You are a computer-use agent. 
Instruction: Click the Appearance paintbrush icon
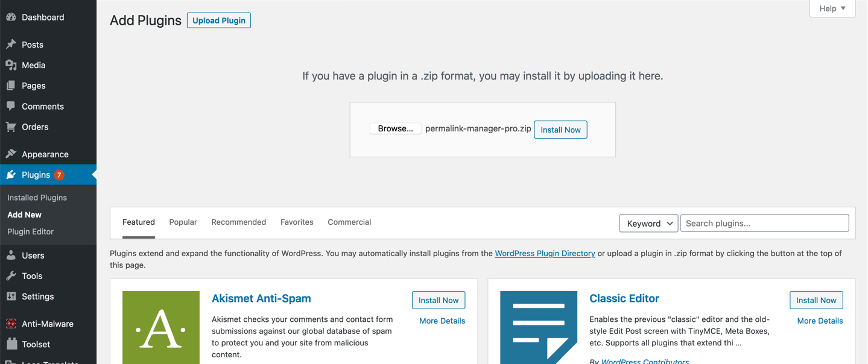click(13, 154)
